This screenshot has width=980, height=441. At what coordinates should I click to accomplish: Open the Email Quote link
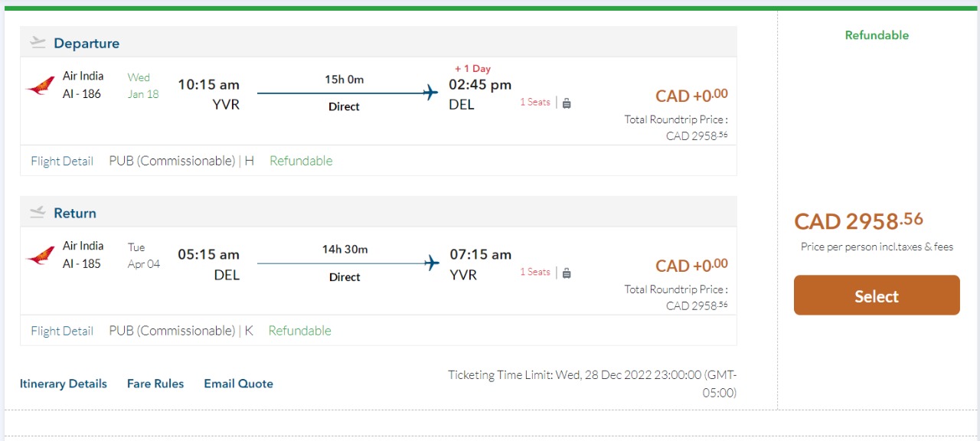(x=238, y=384)
